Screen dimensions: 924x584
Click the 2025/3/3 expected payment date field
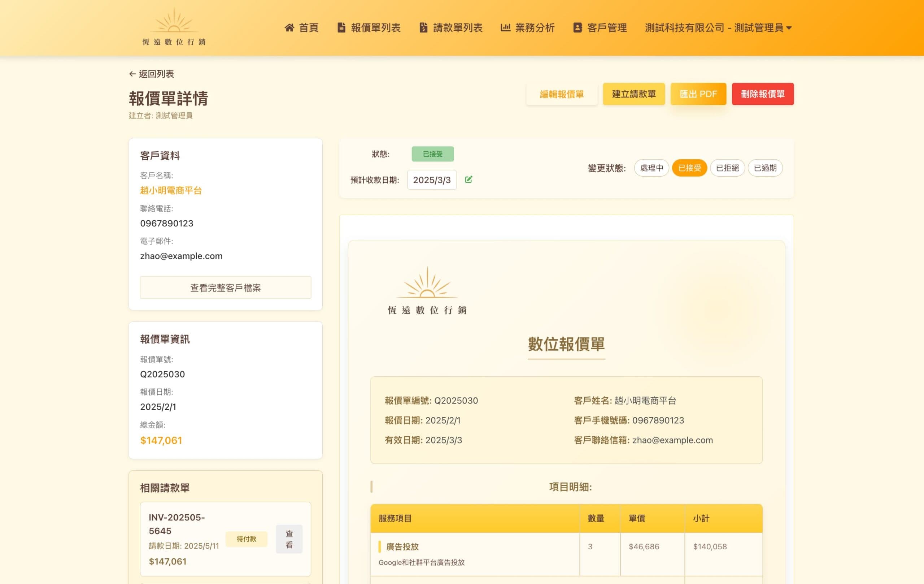[432, 179]
